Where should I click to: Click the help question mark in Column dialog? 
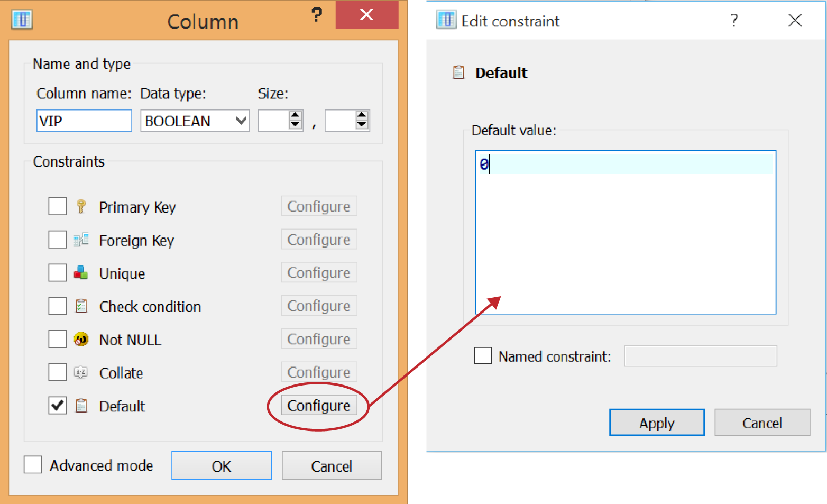[317, 15]
